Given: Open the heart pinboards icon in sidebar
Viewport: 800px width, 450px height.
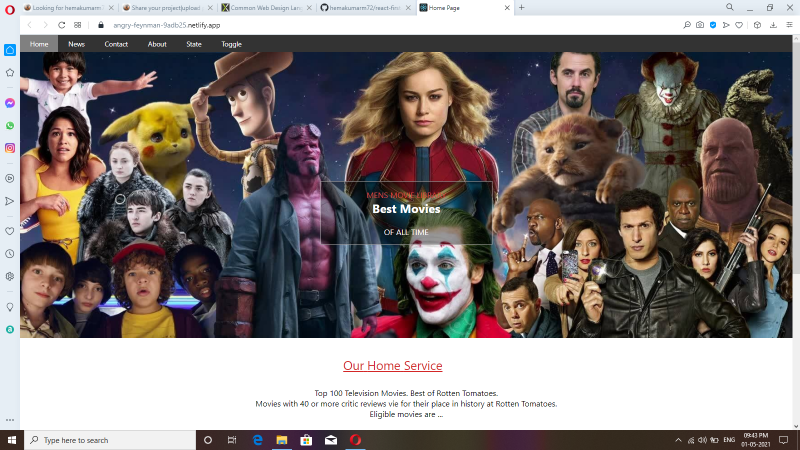Looking at the screenshot, I should 10,231.
